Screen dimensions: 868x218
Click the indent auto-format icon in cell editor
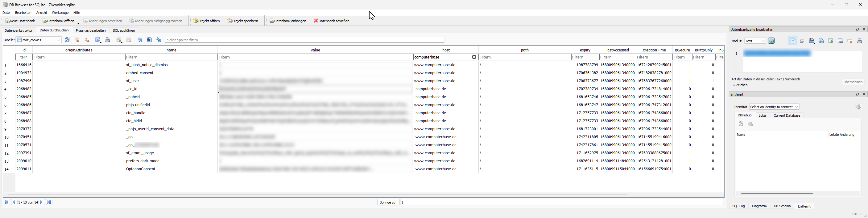tap(802, 41)
